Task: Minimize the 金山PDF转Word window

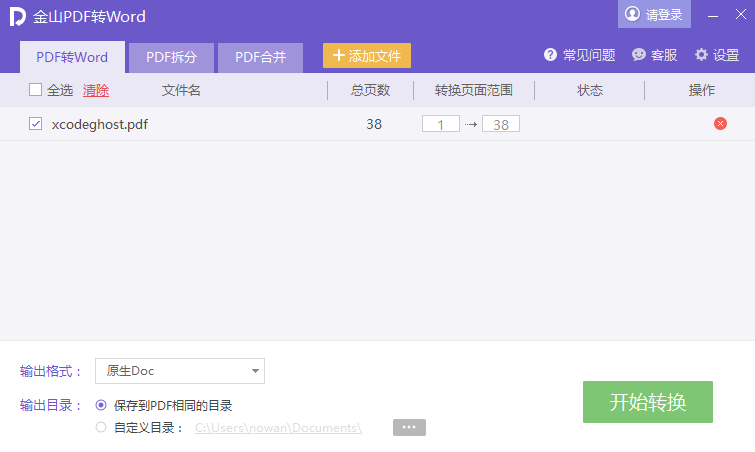Action: tap(713, 16)
